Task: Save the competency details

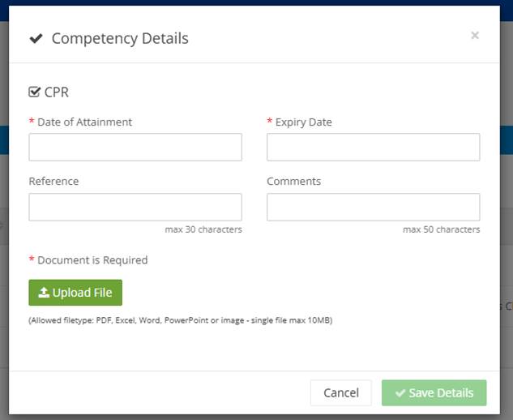Action: click(434, 392)
